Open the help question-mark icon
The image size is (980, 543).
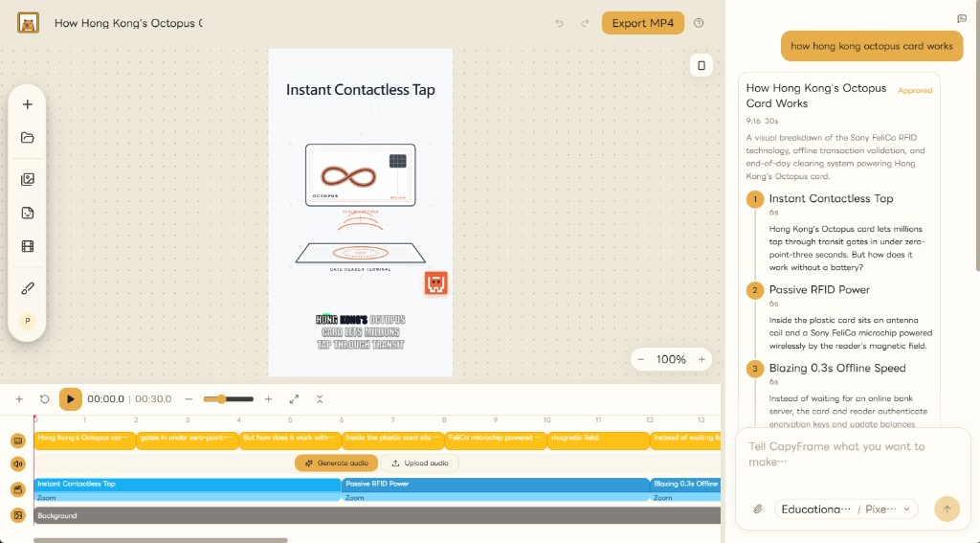point(699,23)
